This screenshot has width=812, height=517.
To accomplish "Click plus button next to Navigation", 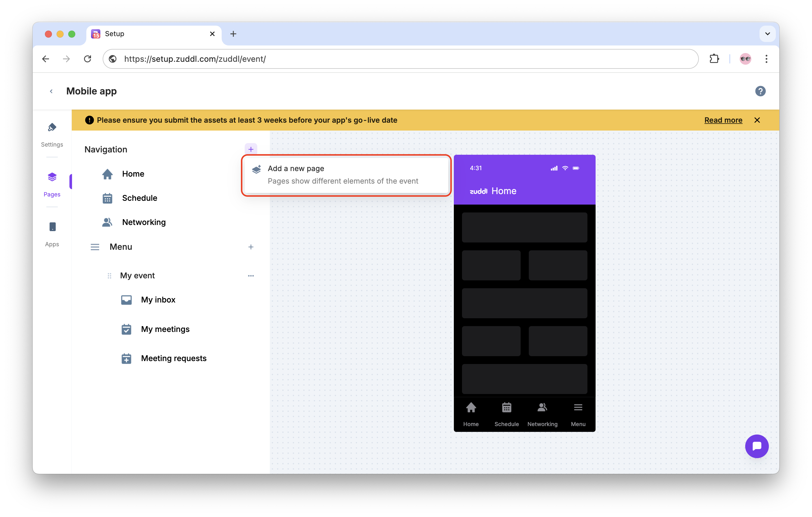I will pos(251,149).
